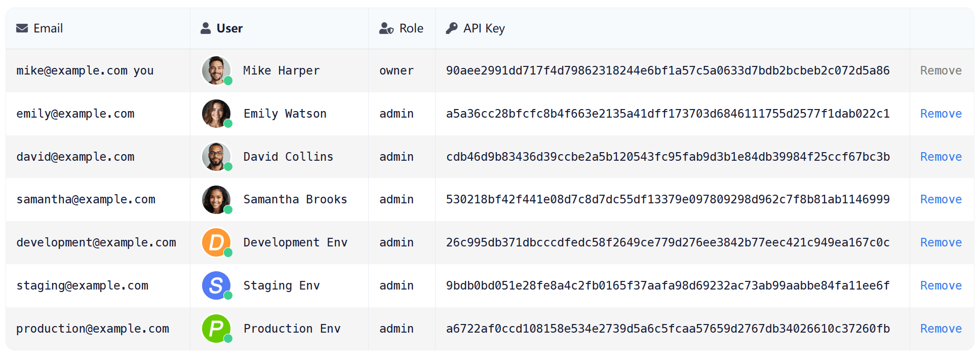Remove David Collins' access
The width and height of the screenshot is (980, 359).
(940, 157)
